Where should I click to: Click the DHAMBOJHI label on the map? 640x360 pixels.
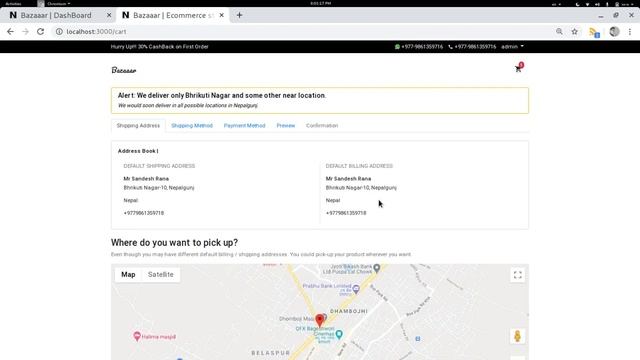tap(349, 311)
